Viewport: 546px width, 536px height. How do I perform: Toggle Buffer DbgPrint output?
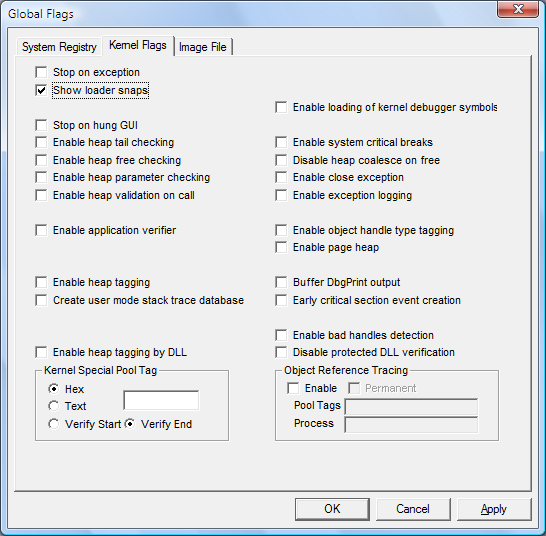(x=281, y=282)
